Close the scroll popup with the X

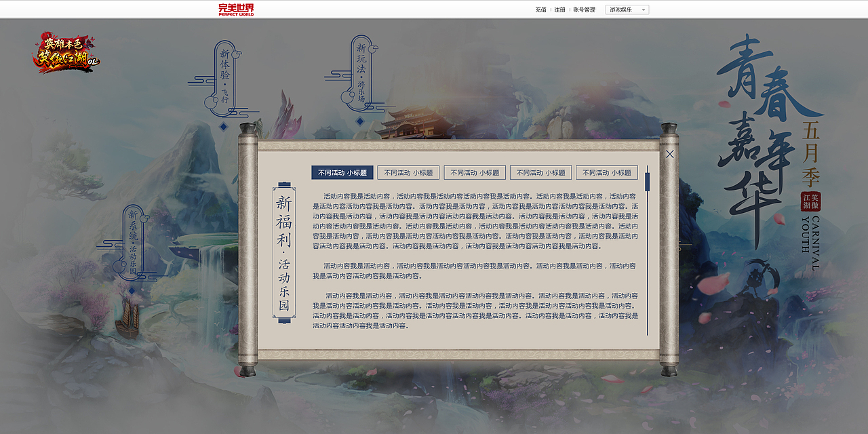[670, 154]
